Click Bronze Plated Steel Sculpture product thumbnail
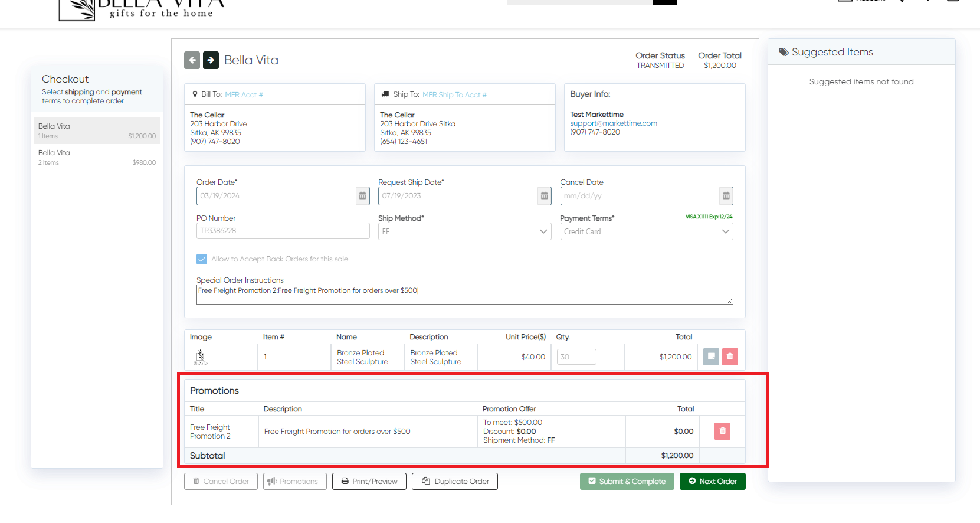This screenshot has height=523, width=980. [201, 357]
